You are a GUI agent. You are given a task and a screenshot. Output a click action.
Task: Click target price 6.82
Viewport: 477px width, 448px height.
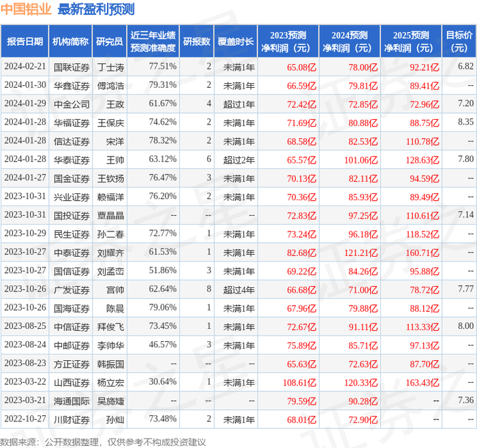click(465, 66)
